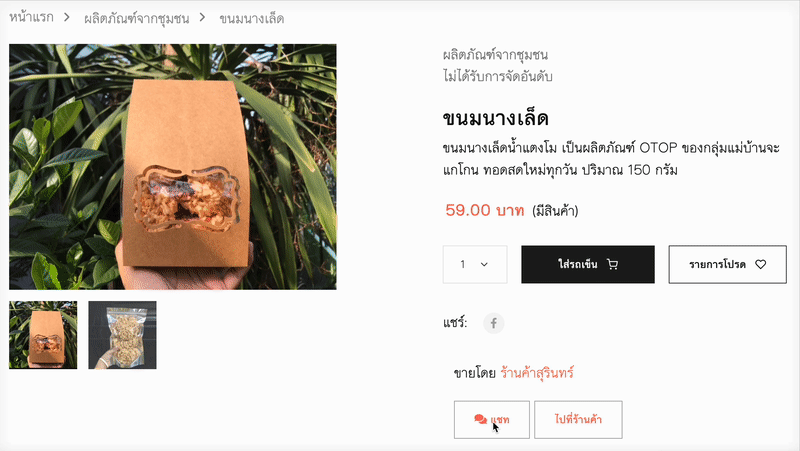Add item with ใส่รถเข็น button

588,264
